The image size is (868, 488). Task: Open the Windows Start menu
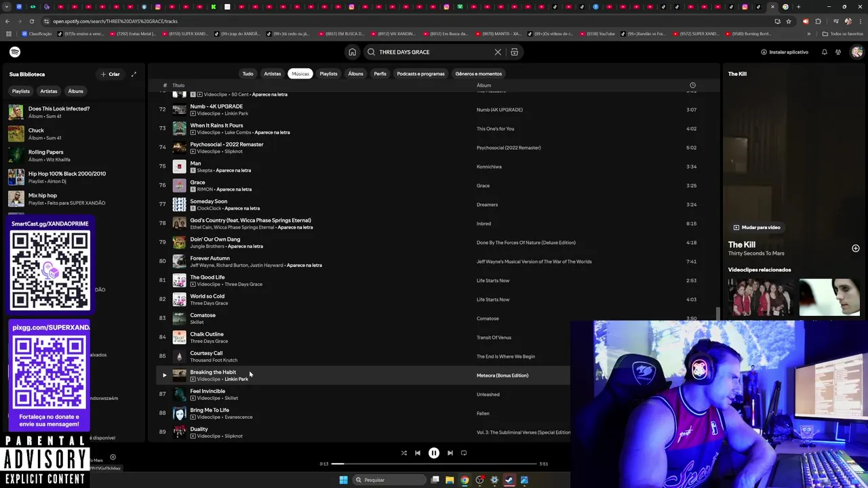click(344, 480)
